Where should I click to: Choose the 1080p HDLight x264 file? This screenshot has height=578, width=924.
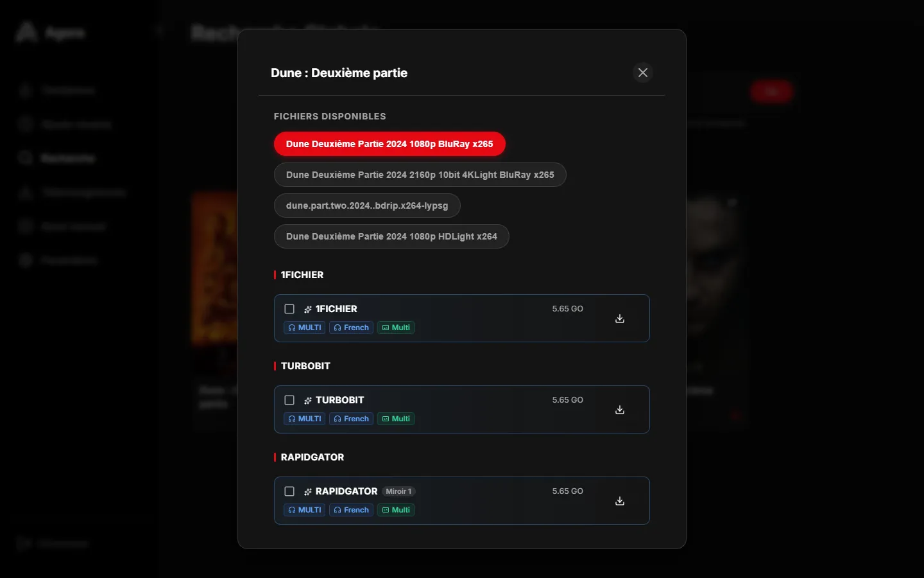click(x=391, y=236)
